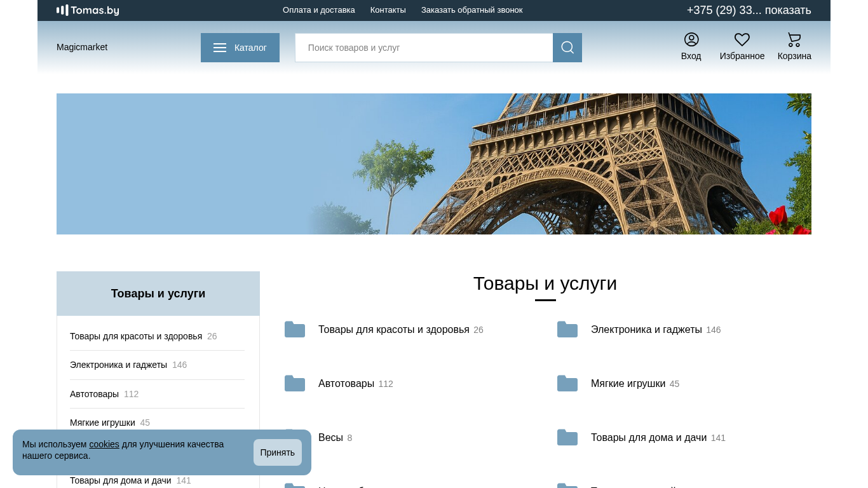Click the Eiffel Tower banner image

(433, 164)
